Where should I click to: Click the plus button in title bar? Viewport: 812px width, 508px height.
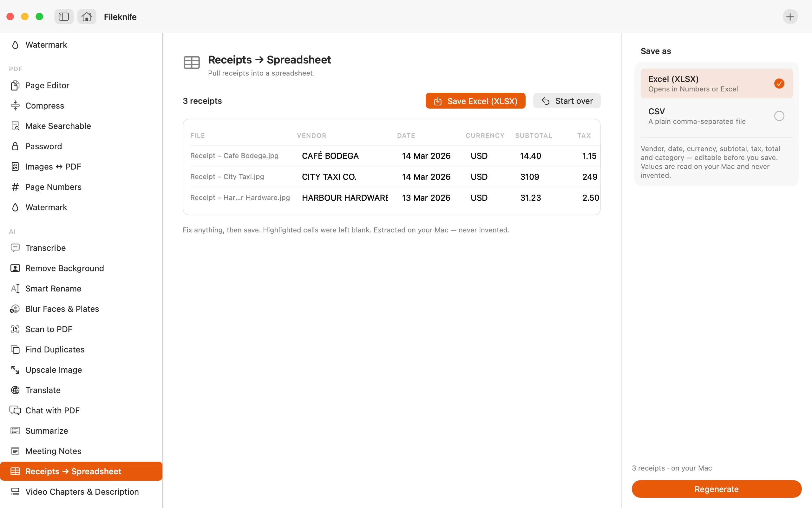[790, 17]
